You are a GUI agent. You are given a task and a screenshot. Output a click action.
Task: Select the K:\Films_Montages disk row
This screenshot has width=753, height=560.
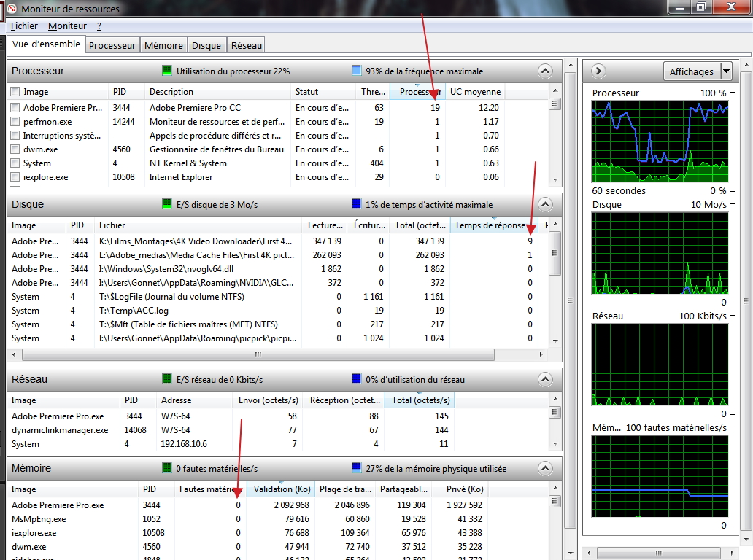(273, 241)
